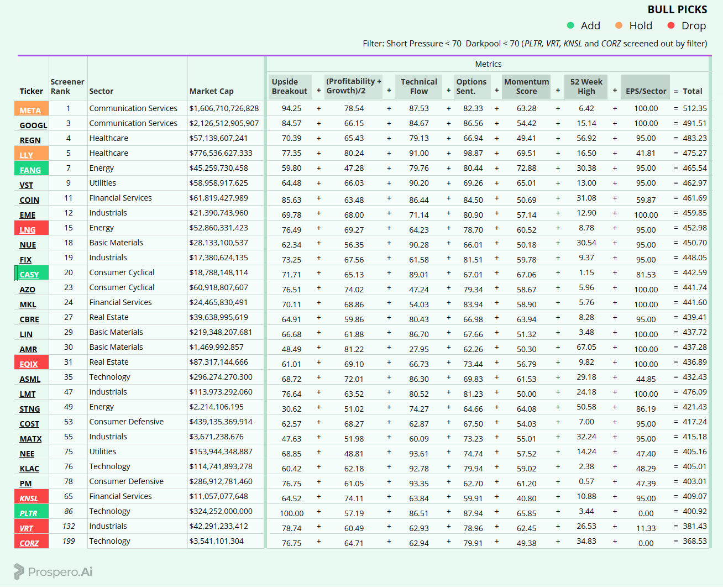The width and height of the screenshot is (723, 588).
Task: Click the (Profitability + Growth)/2 column header
Action: tap(354, 86)
